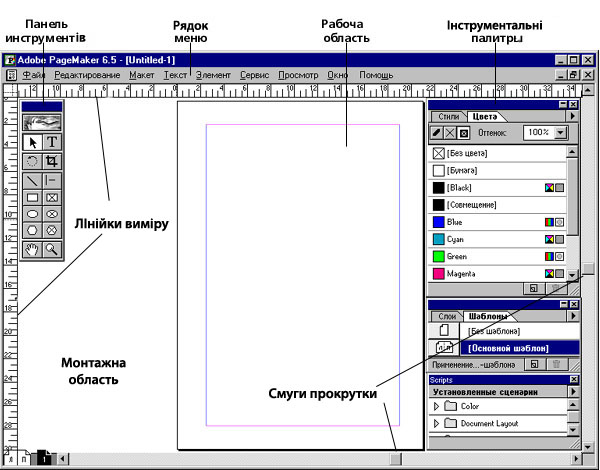Choose the Rotate tool
Viewport: 600px width, 470px height.
pos(33,161)
